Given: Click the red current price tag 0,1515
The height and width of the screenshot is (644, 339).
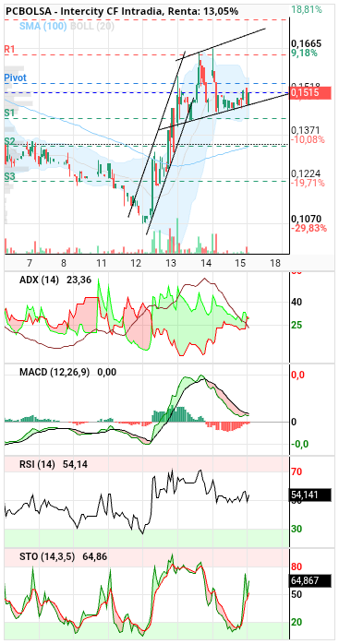Looking at the screenshot, I should pyautogui.click(x=310, y=93).
